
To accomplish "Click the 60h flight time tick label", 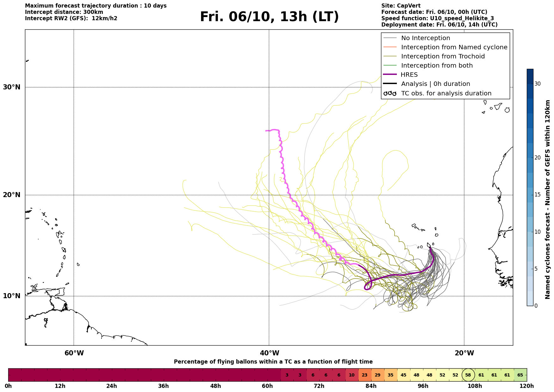I will point(268,386).
